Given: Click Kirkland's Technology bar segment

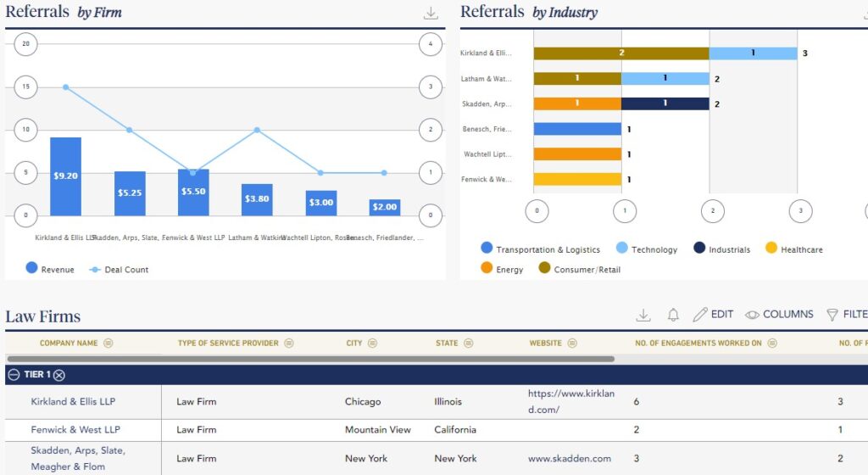Looking at the screenshot, I should [x=753, y=53].
